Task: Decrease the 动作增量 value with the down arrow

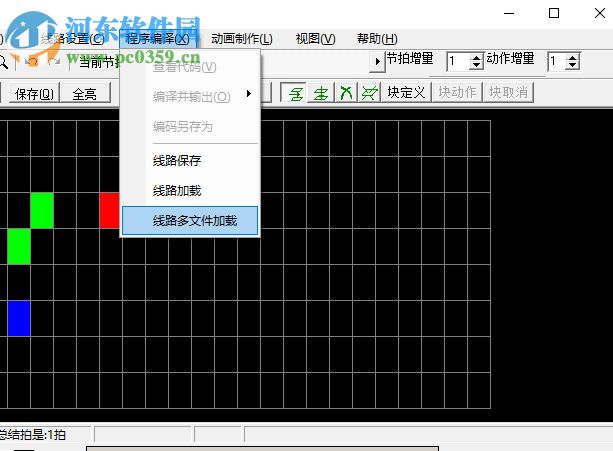Action: point(572,65)
